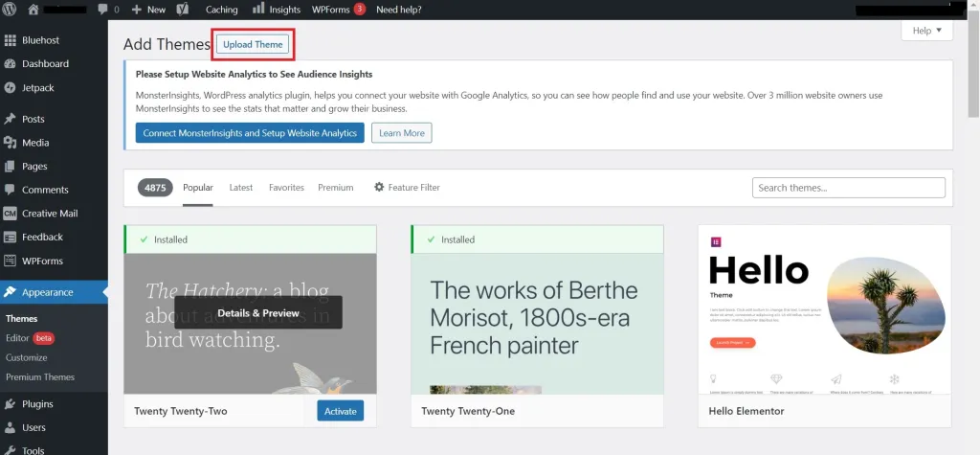Click the 4875 theme count badge
The width and height of the screenshot is (980, 455).
pos(155,187)
